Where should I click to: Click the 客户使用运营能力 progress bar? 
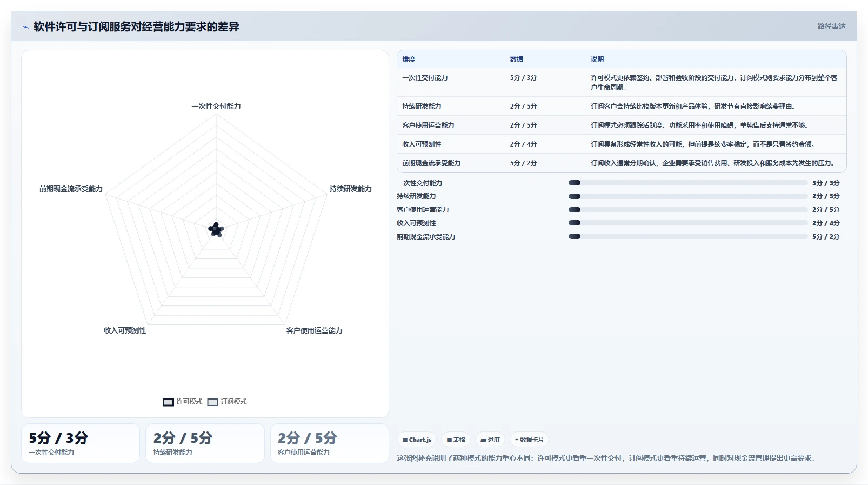coord(687,210)
